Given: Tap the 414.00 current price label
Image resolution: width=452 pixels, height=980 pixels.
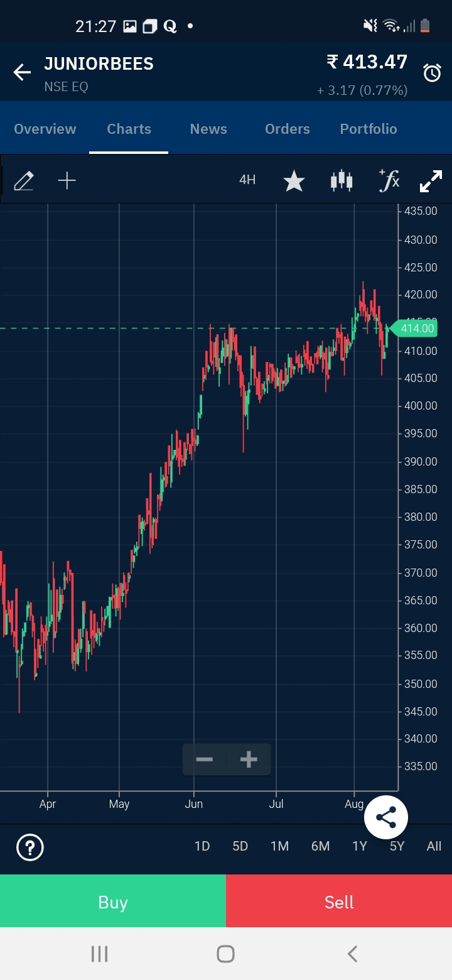Looking at the screenshot, I should coord(414,329).
